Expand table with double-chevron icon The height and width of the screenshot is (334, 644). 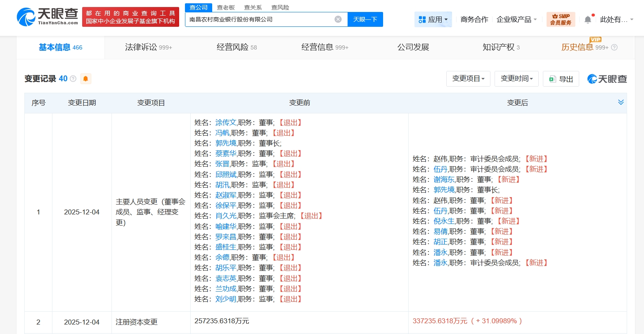click(620, 102)
